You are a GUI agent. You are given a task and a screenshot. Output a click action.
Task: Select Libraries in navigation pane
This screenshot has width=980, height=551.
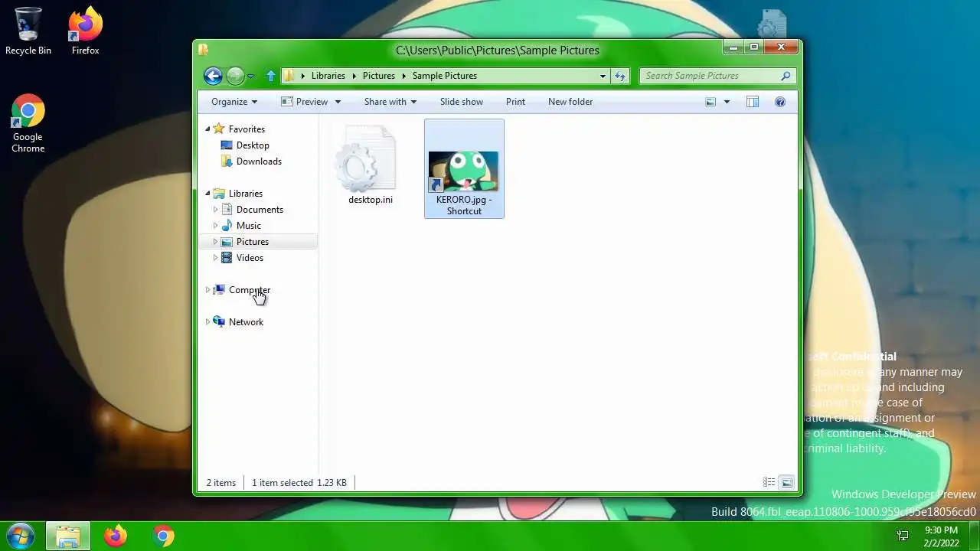click(246, 194)
